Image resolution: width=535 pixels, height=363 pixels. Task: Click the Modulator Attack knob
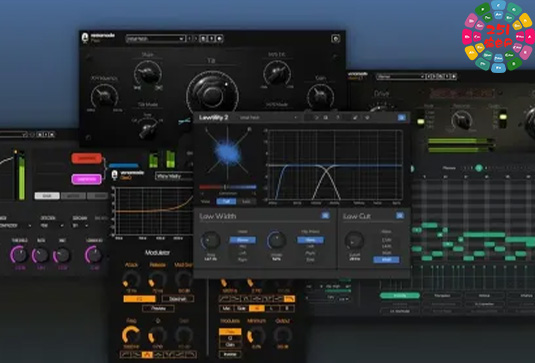pos(131,279)
